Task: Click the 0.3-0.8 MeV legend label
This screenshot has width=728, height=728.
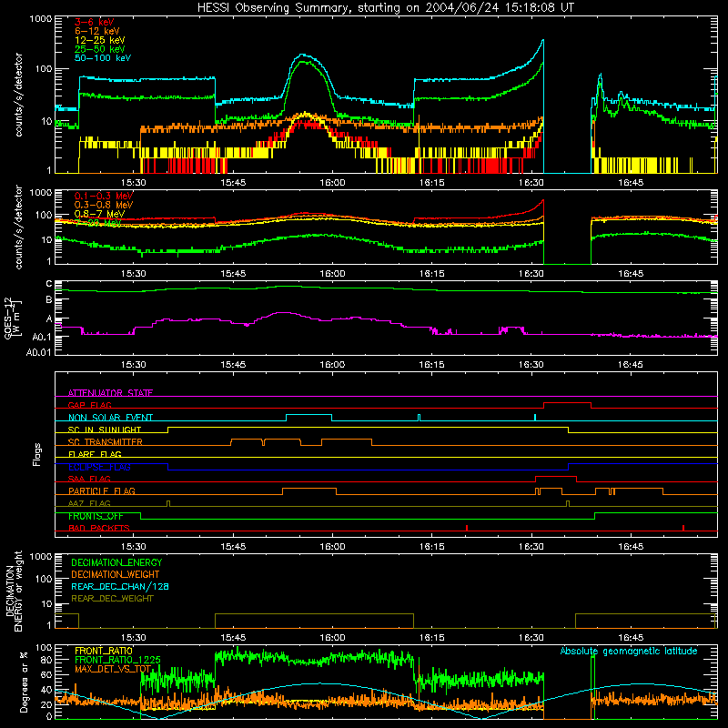Action: point(104,205)
